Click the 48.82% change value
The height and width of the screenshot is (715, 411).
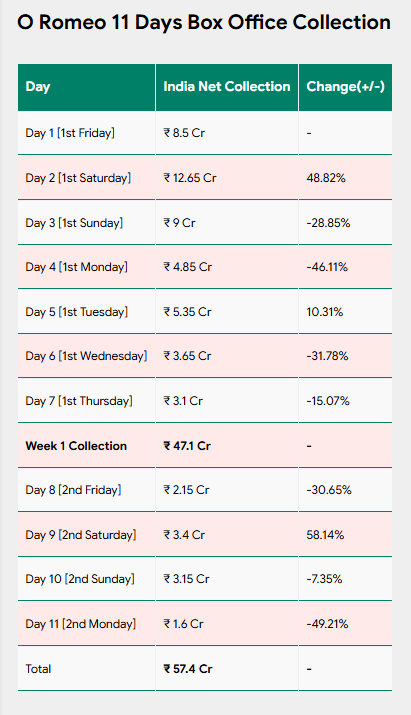click(x=326, y=178)
